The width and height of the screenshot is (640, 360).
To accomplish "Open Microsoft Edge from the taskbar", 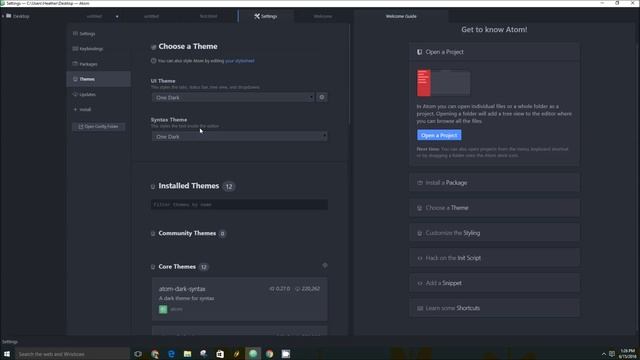I will 171,354.
